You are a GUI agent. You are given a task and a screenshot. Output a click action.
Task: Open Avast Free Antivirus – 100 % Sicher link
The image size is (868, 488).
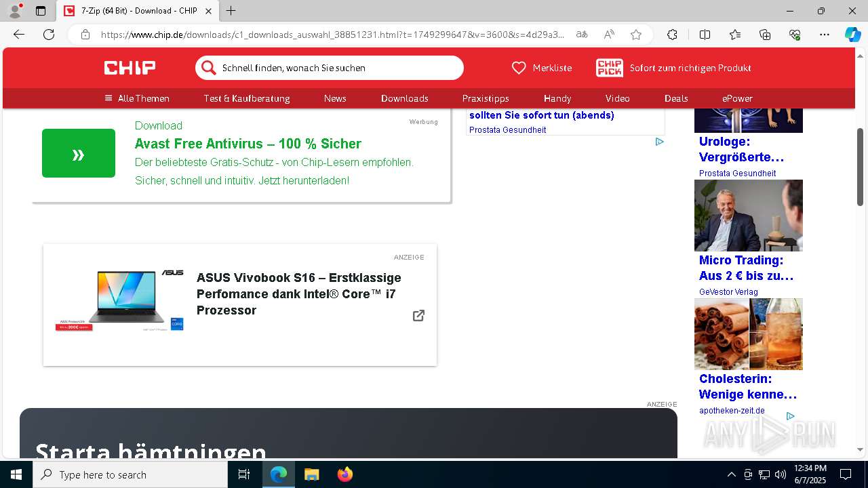tap(248, 144)
